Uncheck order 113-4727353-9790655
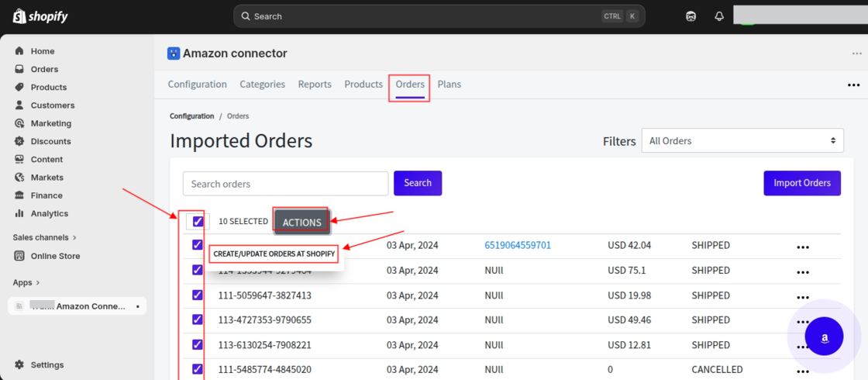The image size is (868, 380). [198, 320]
